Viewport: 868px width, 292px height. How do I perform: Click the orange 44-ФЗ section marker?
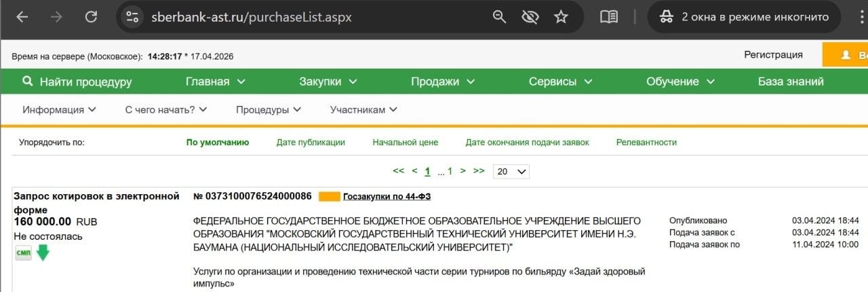(329, 197)
